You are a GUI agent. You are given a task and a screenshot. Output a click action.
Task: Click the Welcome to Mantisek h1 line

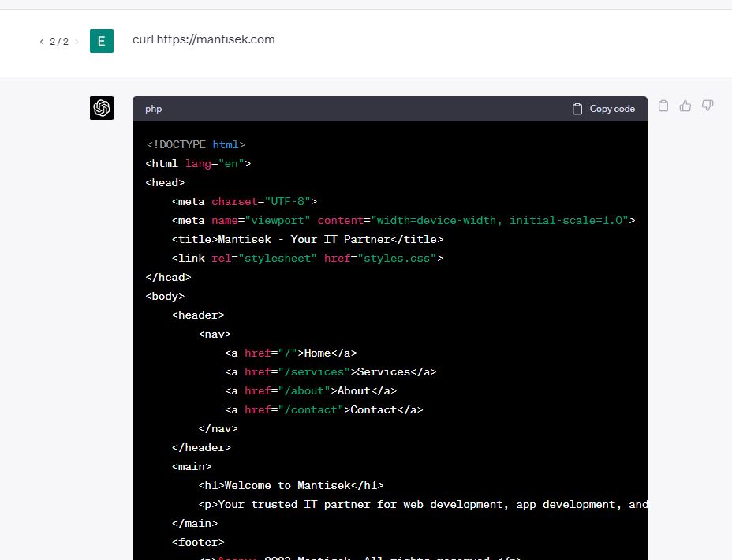pos(290,486)
